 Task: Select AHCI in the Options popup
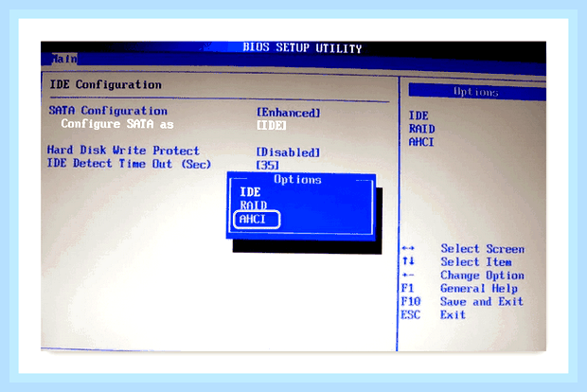click(x=253, y=219)
